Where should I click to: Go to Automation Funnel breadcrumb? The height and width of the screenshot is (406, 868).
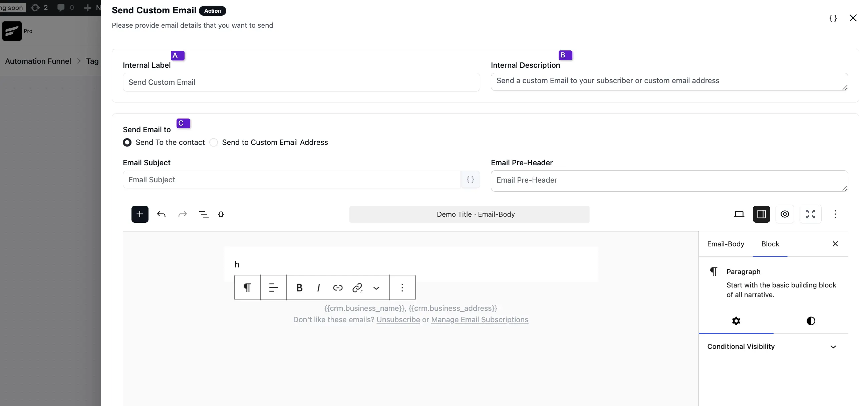(38, 61)
